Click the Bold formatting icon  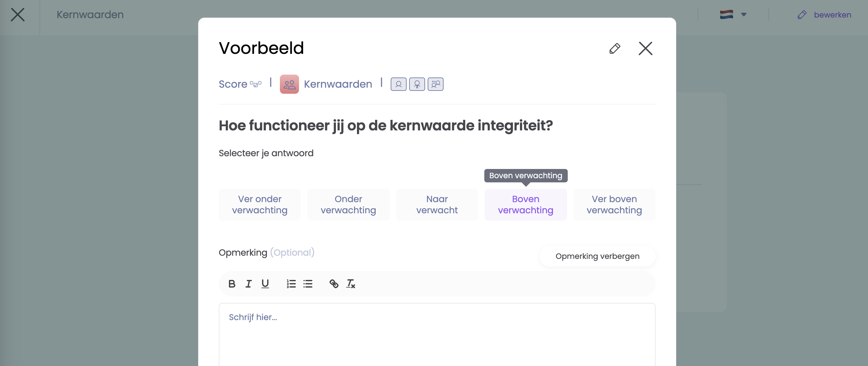click(x=232, y=284)
